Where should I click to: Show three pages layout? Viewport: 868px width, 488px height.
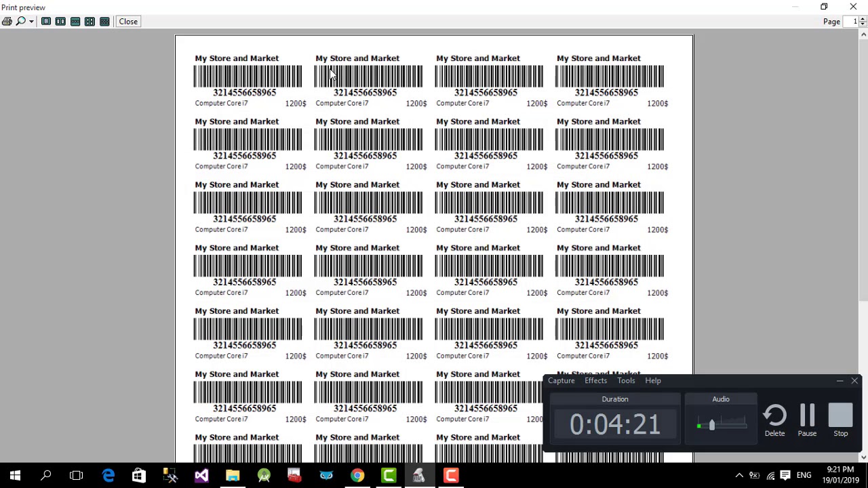[x=75, y=22]
